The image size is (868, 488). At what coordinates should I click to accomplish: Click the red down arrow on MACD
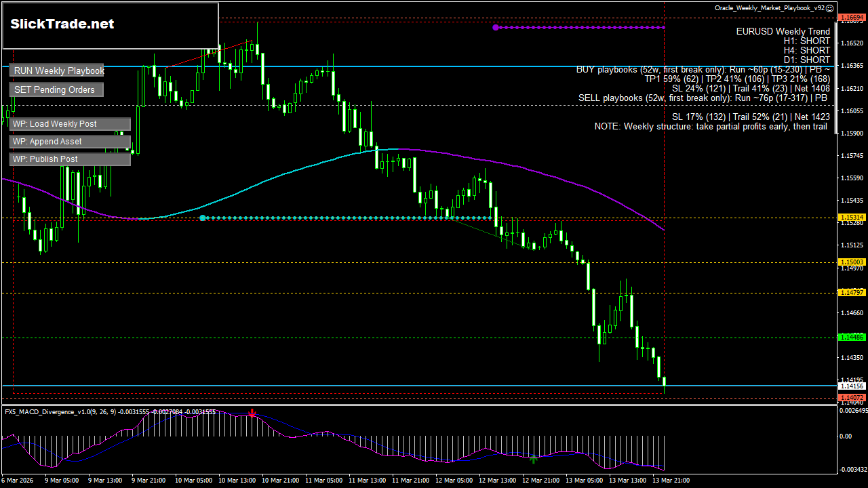[x=252, y=412]
